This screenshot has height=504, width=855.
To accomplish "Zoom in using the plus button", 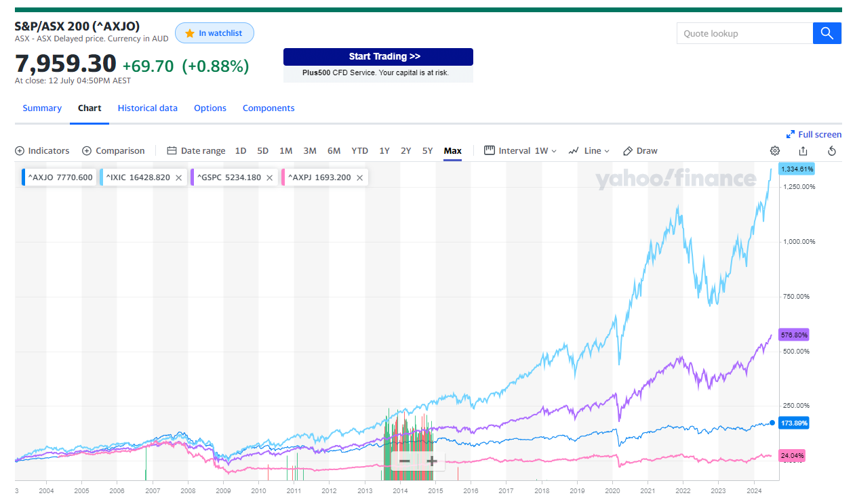I will coord(432,461).
